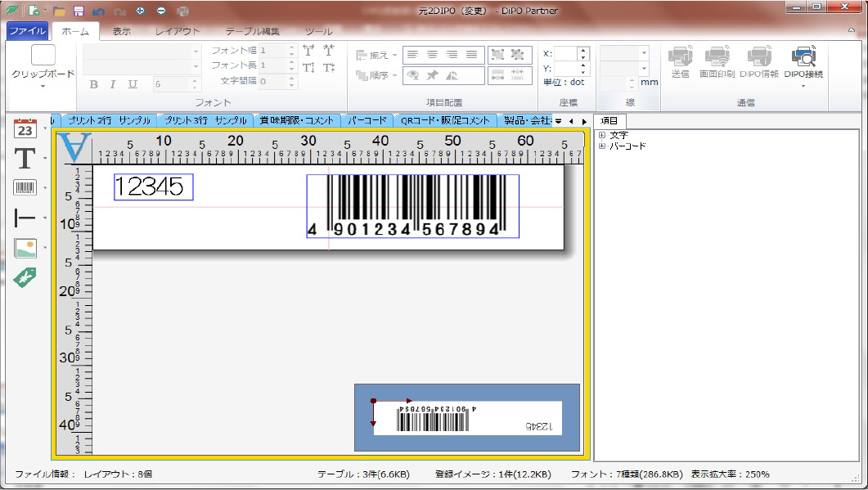Click the flip/mirror icon in 項目配置
This screenshot has height=490, width=868.
click(452, 75)
